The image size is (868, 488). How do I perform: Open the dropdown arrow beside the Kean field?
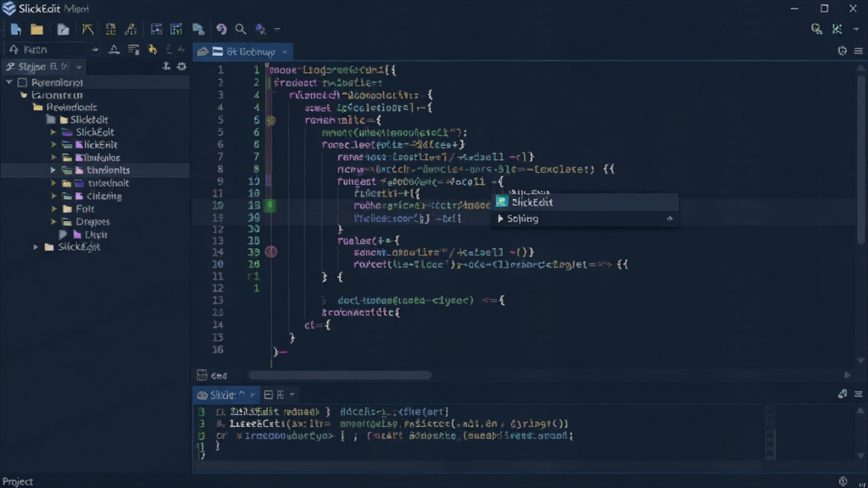[95, 50]
